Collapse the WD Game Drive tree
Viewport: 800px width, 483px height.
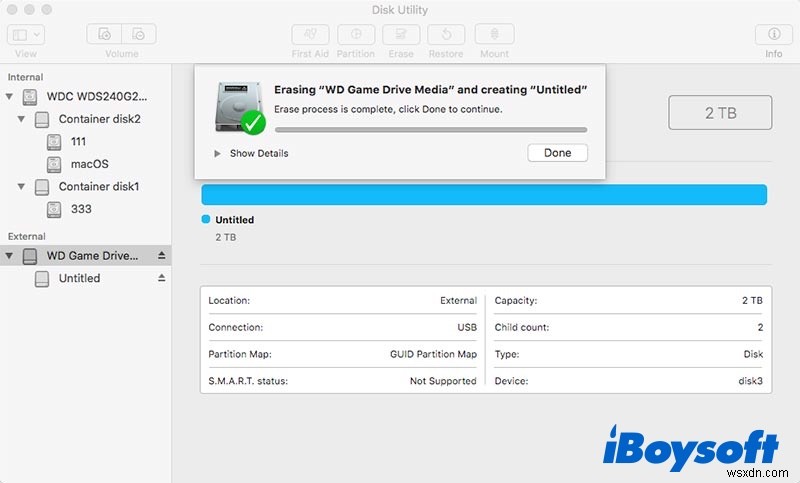pyautogui.click(x=9, y=256)
